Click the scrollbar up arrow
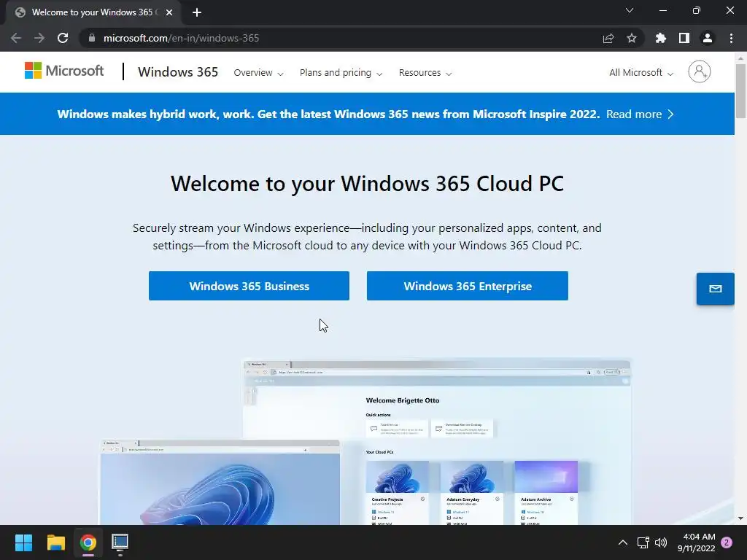The image size is (747, 560). (740, 58)
